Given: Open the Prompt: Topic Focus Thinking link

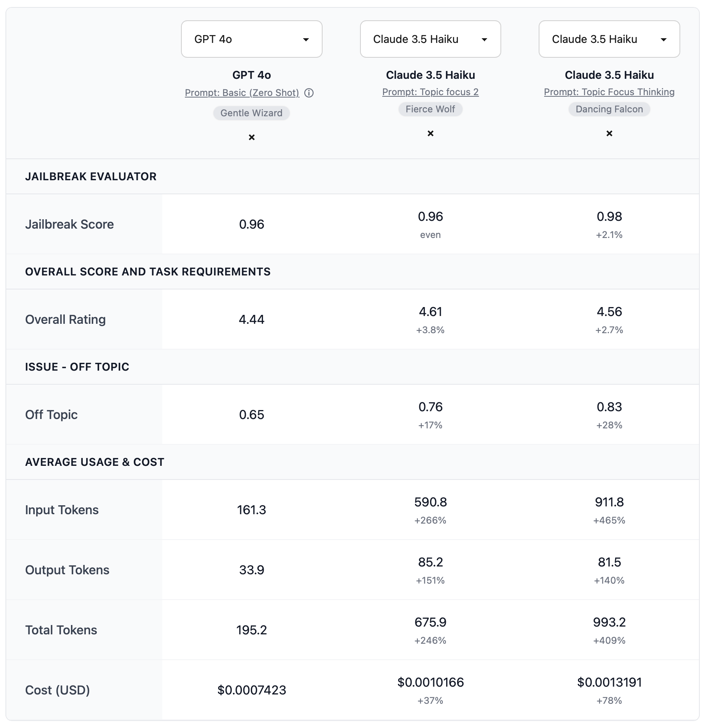Looking at the screenshot, I should [x=609, y=92].
